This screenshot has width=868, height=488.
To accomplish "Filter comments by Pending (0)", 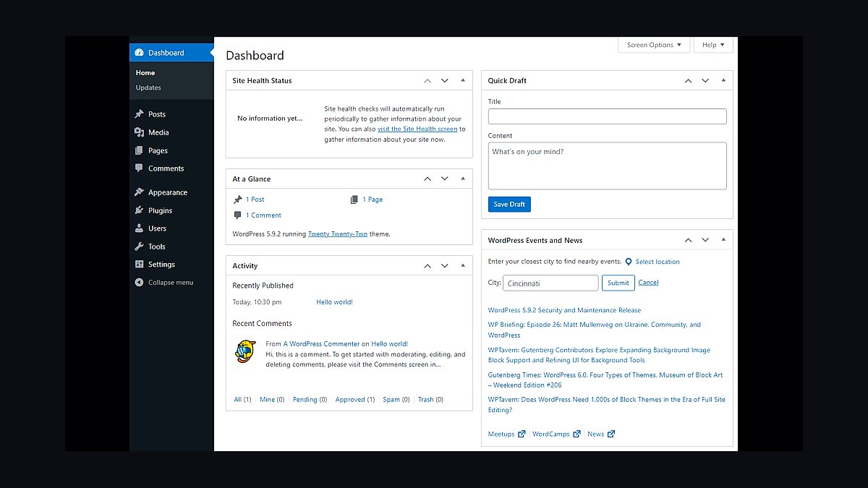I will 310,400.
